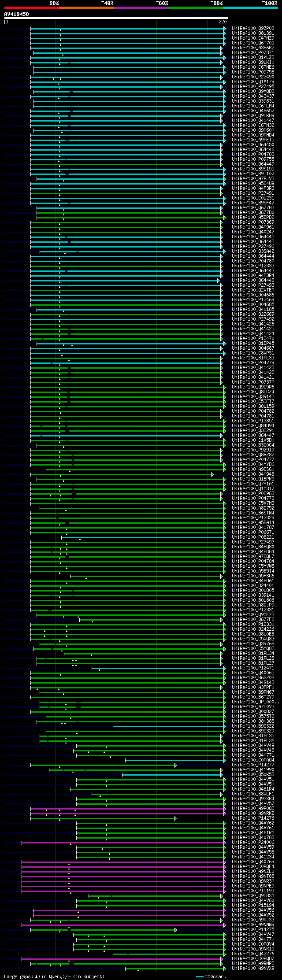
Task: Open the UniRef100_C4TNZ9 hit label
Action: [253, 38]
